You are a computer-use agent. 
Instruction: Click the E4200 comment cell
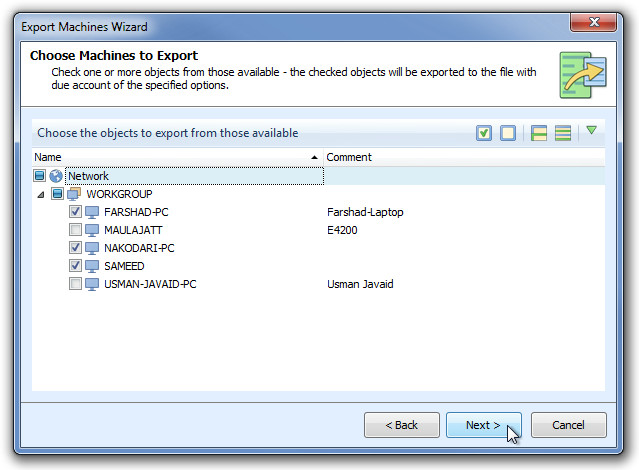pos(342,230)
